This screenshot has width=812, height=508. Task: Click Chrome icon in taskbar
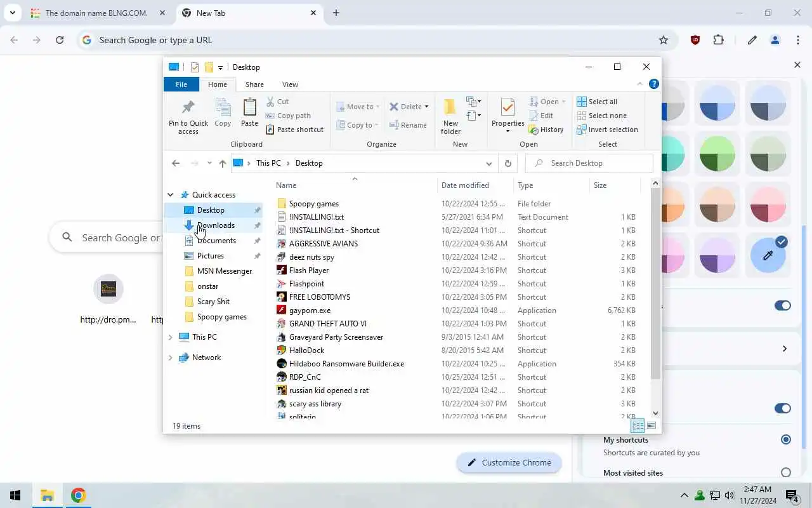pyautogui.click(x=78, y=495)
